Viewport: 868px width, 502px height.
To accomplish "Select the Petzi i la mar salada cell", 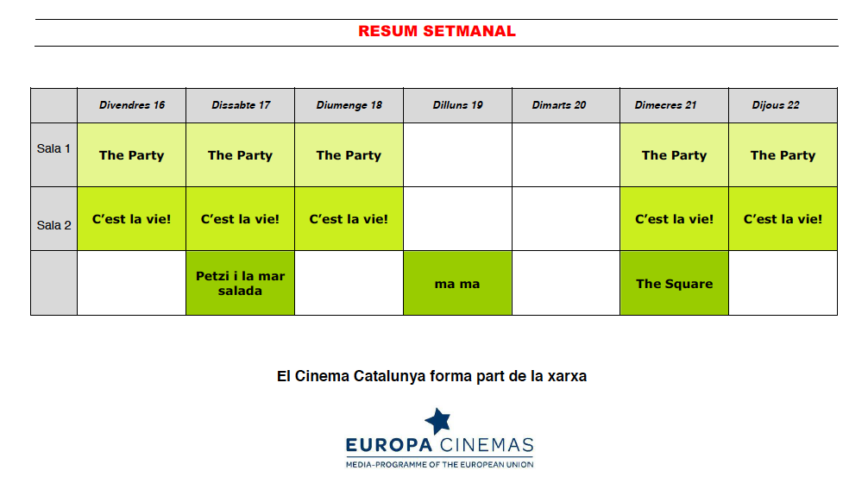I will (x=240, y=283).
